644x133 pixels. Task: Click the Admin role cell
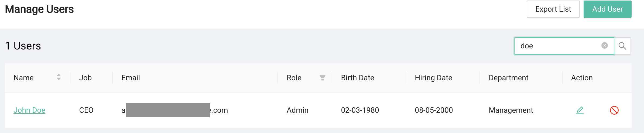[297, 110]
